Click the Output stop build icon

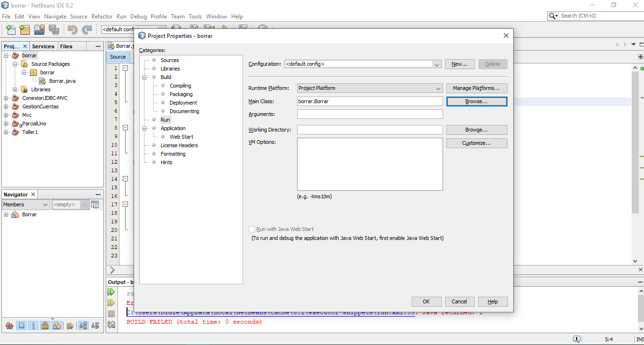(111, 314)
